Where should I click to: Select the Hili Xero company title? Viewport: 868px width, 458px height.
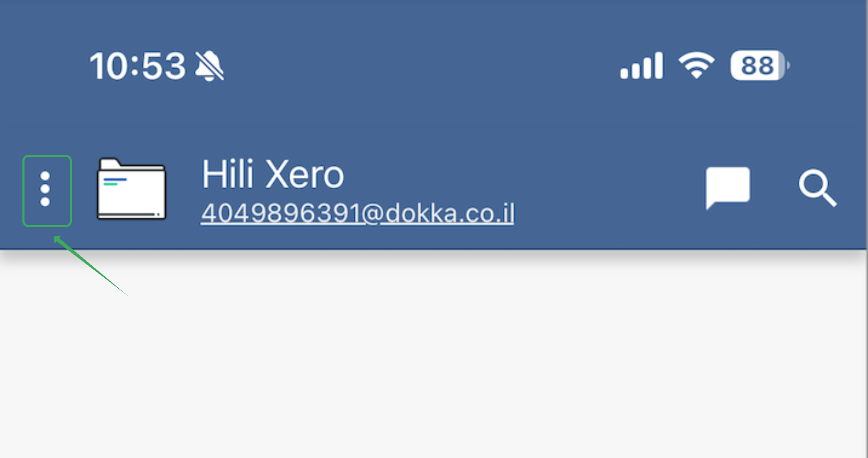(273, 175)
